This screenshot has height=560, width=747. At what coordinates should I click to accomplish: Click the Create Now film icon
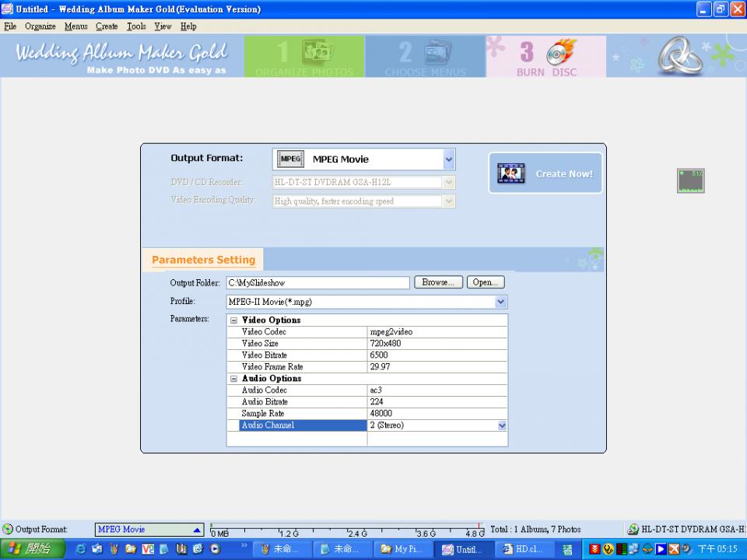[x=511, y=173]
